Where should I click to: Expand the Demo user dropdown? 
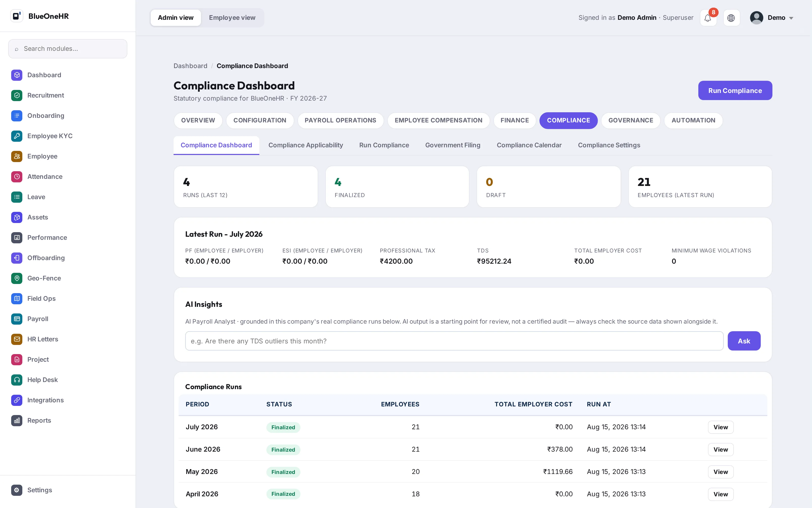pos(772,18)
